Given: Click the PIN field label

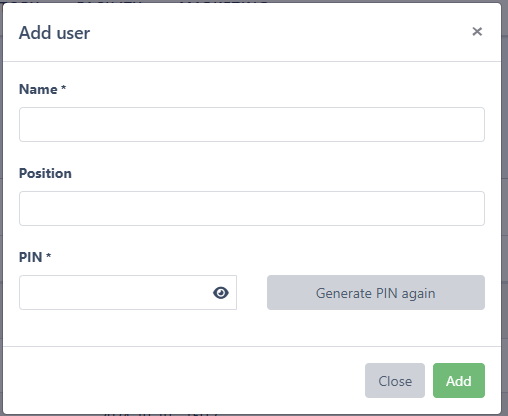Looking at the screenshot, I should 30,257.
